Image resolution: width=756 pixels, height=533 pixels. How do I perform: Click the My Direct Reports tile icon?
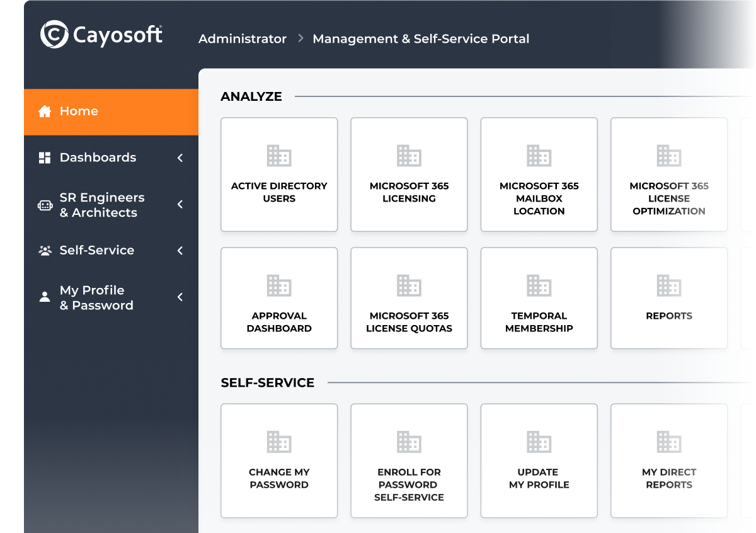(669, 442)
